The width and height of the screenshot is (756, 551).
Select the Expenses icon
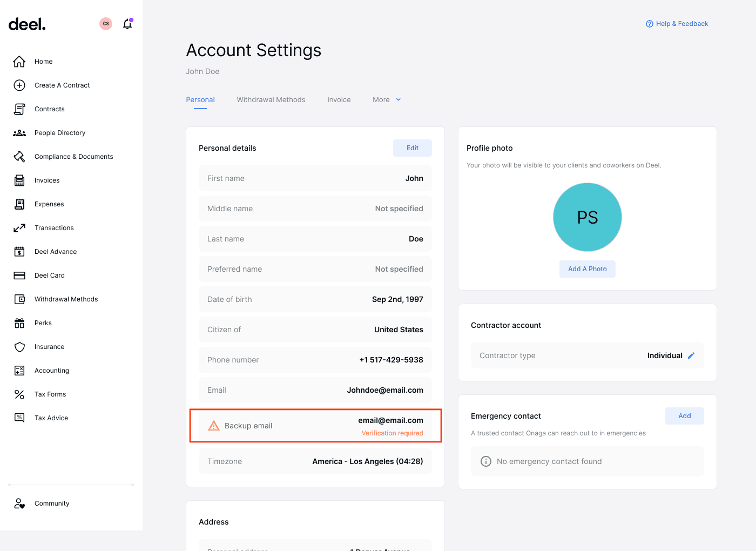[x=19, y=204]
